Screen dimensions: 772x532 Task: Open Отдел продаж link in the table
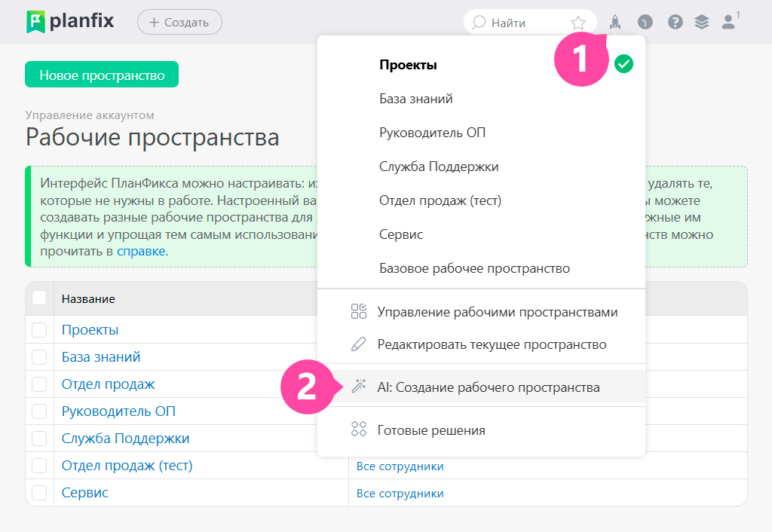point(109,384)
